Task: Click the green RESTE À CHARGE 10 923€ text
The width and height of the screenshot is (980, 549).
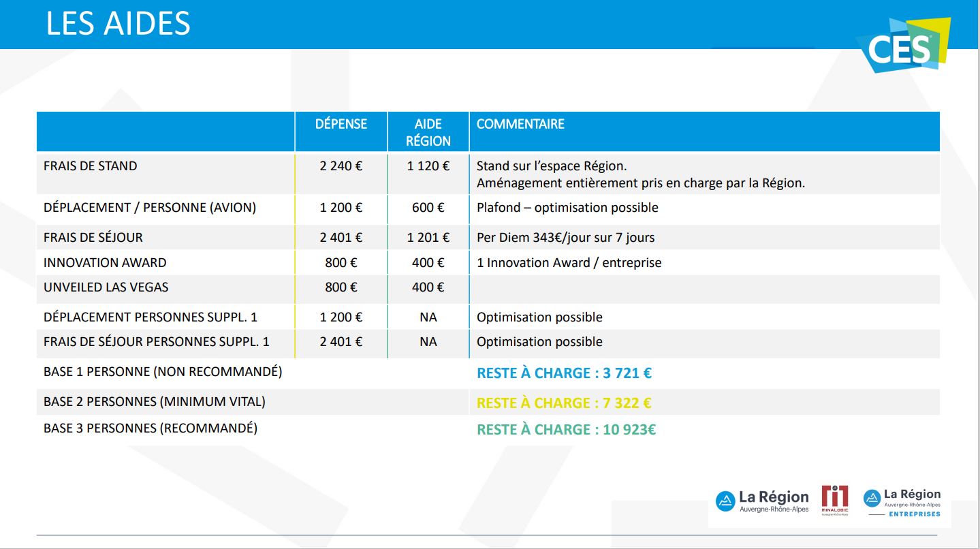Action: 566,430
